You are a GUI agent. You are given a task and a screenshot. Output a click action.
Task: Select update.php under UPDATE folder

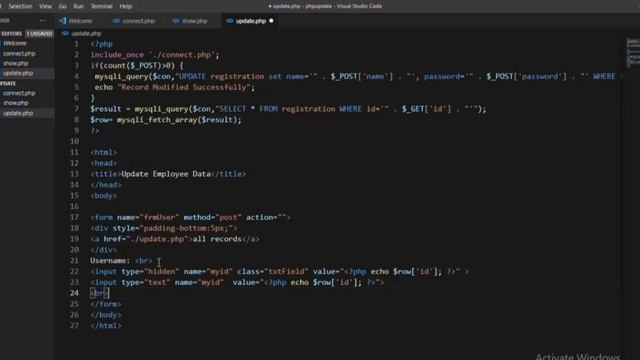coord(18,113)
